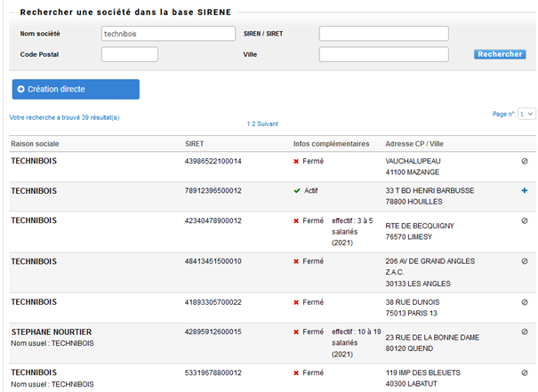Select SIRET number 42895912600015
Image resolution: width=538 pixels, height=392 pixels.
(x=213, y=332)
